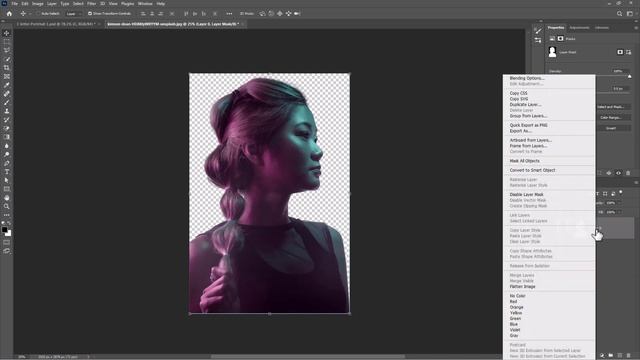Screen dimensions: 640x360
Task: Select the Hand tool
Action: [7, 198]
